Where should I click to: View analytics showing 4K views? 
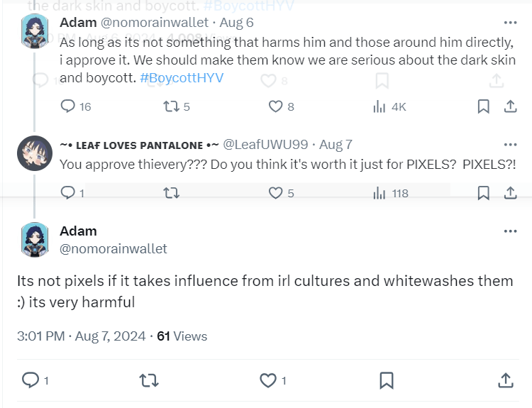379,106
